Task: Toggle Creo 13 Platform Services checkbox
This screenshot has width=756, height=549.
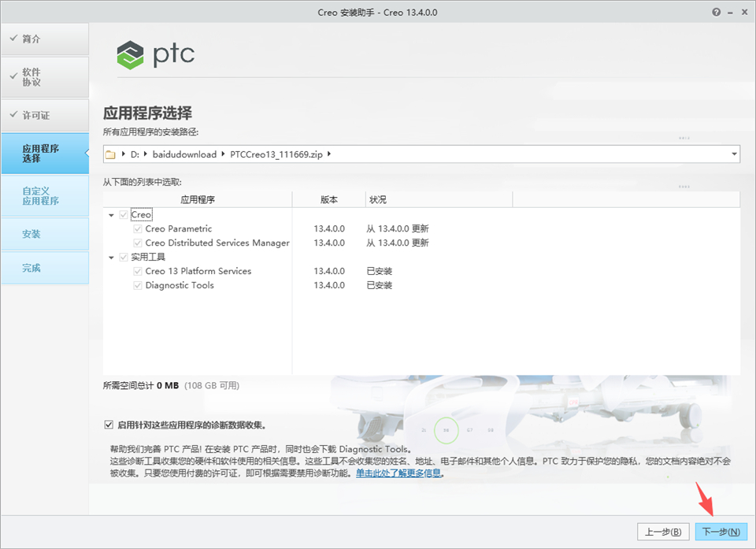Action: point(137,271)
